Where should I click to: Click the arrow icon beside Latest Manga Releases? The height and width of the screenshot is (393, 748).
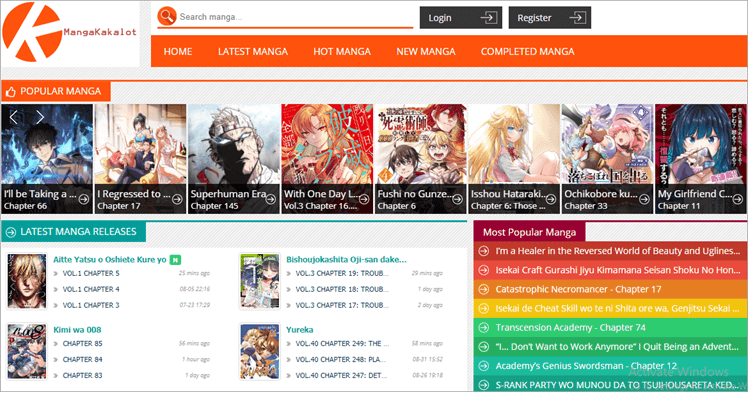tap(10, 232)
